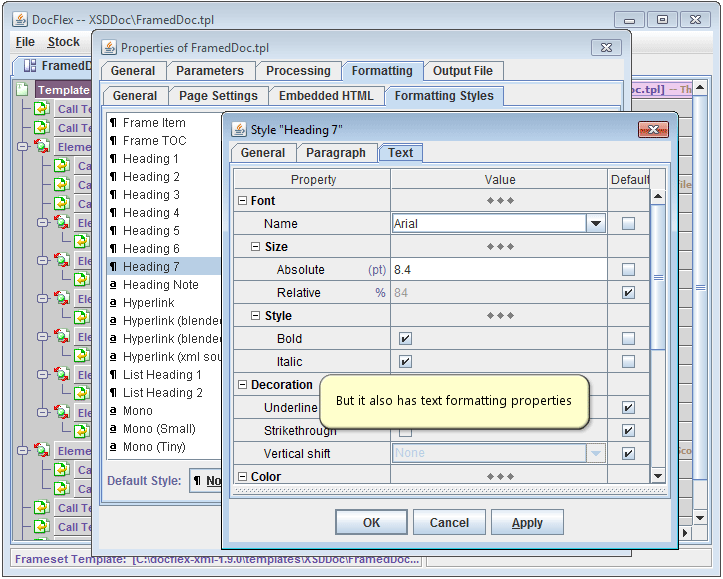Click the paragraph icon beside Frame TOC
The image size is (723, 579).
pyautogui.click(x=113, y=141)
